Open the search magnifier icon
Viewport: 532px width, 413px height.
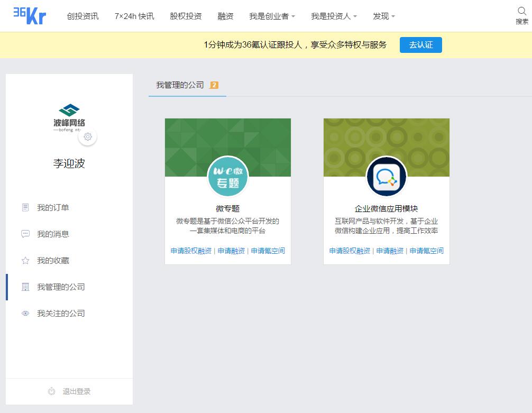(521, 12)
